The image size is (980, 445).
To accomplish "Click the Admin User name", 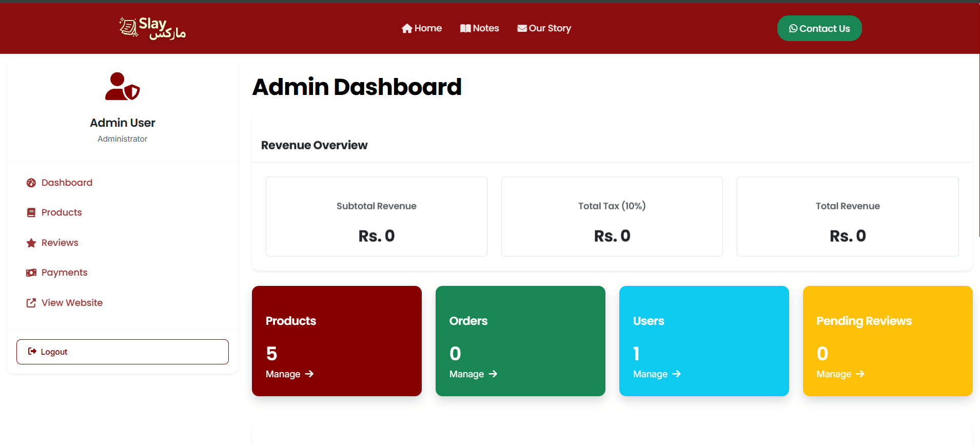I will pos(123,123).
